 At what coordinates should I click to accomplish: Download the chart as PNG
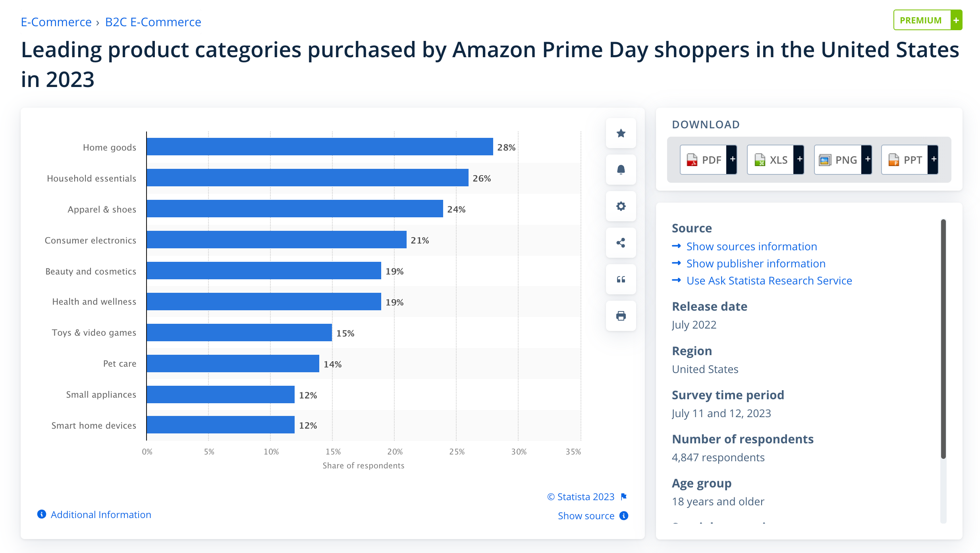click(843, 160)
